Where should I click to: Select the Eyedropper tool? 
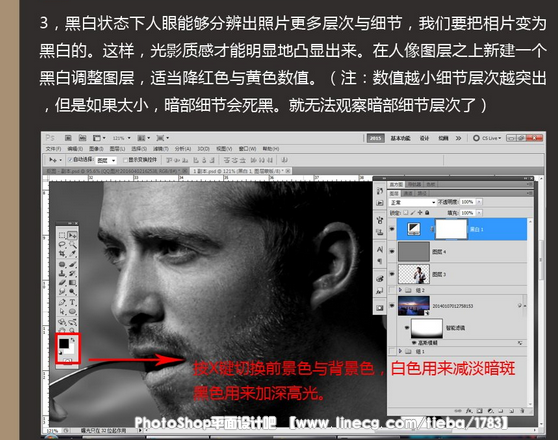(x=72, y=253)
